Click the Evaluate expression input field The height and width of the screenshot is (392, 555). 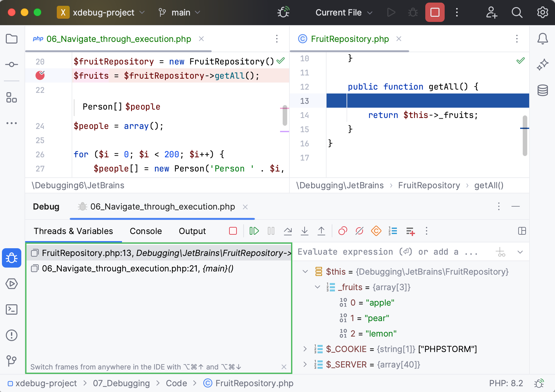[387, 252]
